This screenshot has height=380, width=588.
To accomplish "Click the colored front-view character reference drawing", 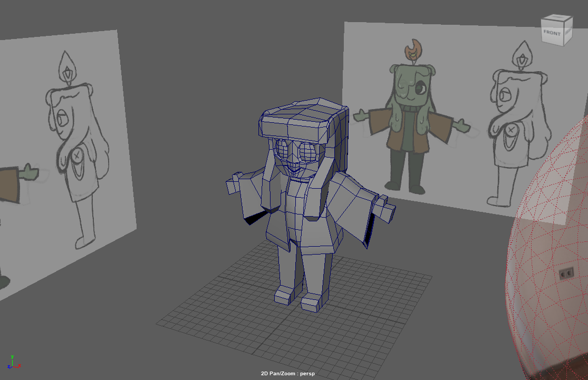I will tap(409, 126).
